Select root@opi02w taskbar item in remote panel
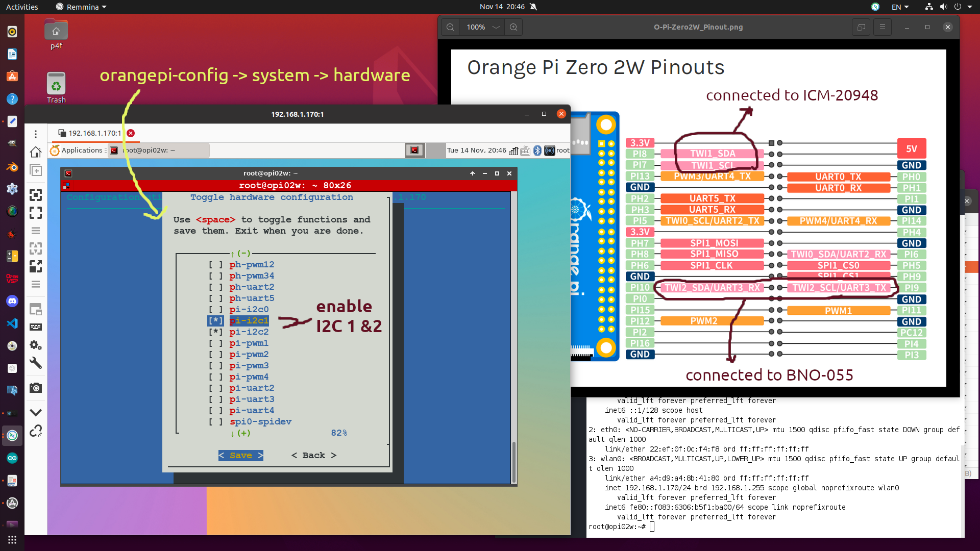Screen dimensions: 980x551 point(158,151)
